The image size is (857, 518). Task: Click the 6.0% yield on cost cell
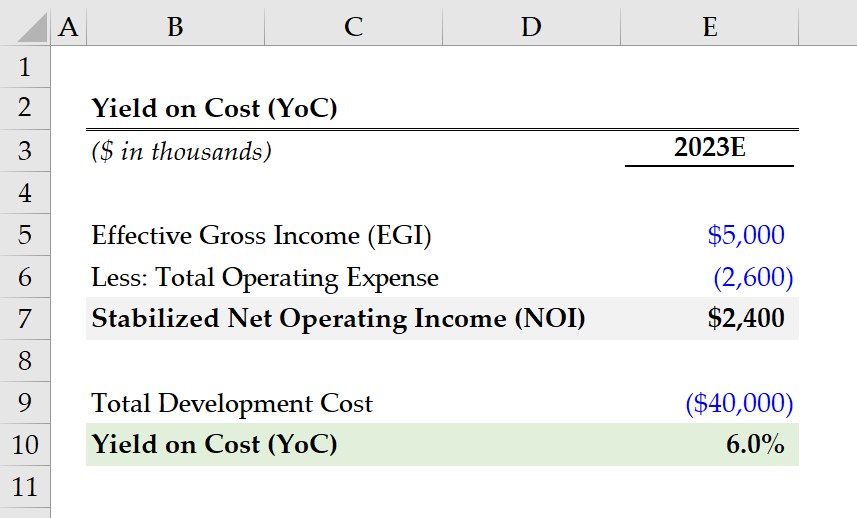[709, 445]
